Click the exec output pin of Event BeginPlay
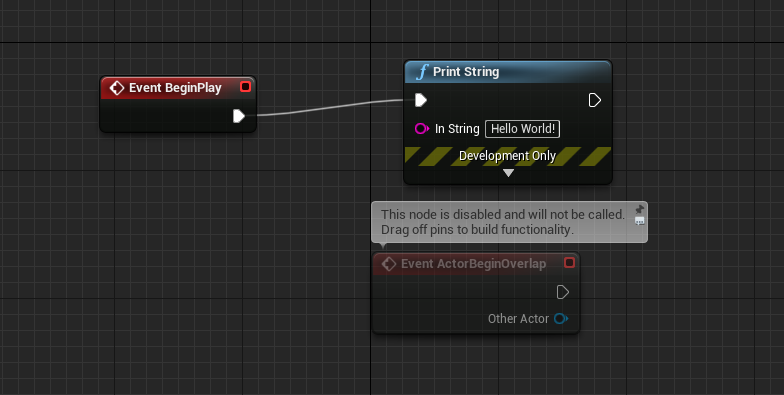 coord(239,116)
